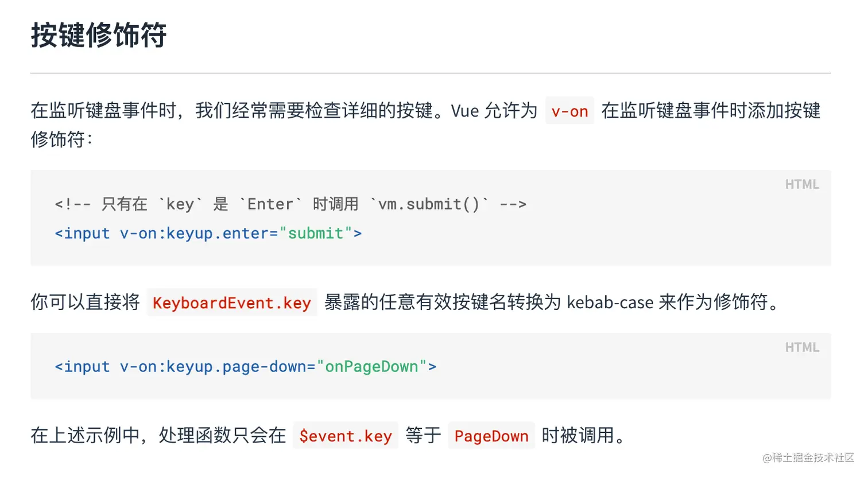Click HTML label on first code block
This screenshot has width=868, height=477.
pos(801,185)
